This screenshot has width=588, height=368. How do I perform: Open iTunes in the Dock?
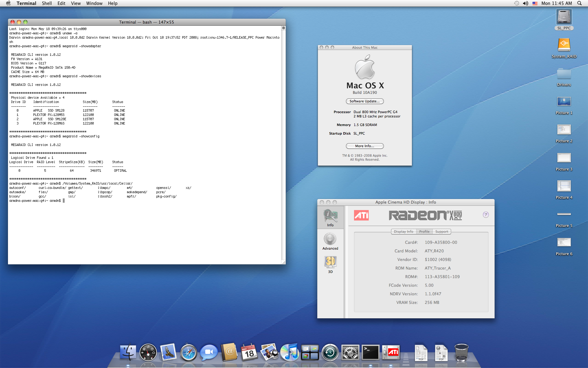[x=289, y=353]
